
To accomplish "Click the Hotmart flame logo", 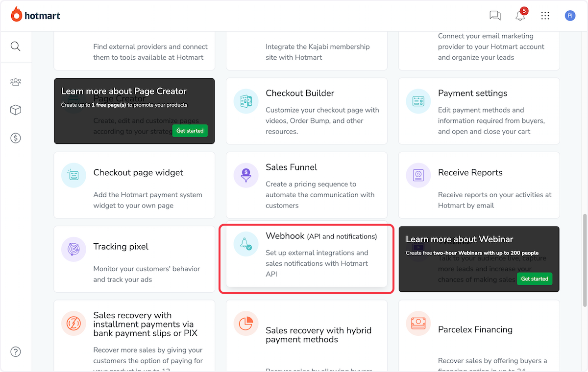I will point(17,15).
